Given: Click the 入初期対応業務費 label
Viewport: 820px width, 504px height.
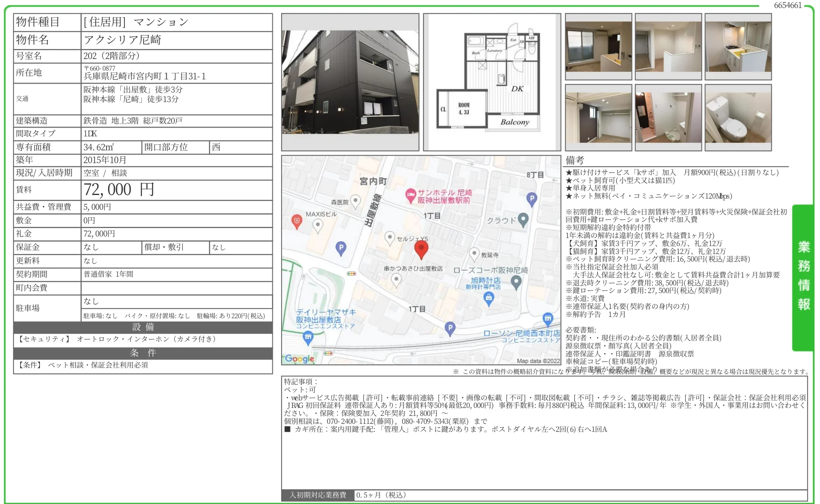Looking at the screenshot, I should (318, 495).
